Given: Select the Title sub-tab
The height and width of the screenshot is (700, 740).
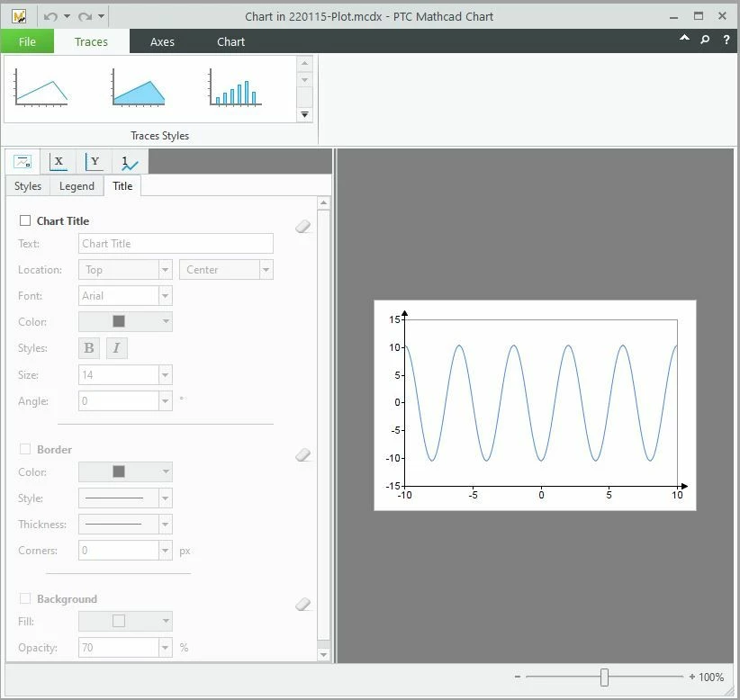Looking at the screenshot, I should tap(122, 186).
